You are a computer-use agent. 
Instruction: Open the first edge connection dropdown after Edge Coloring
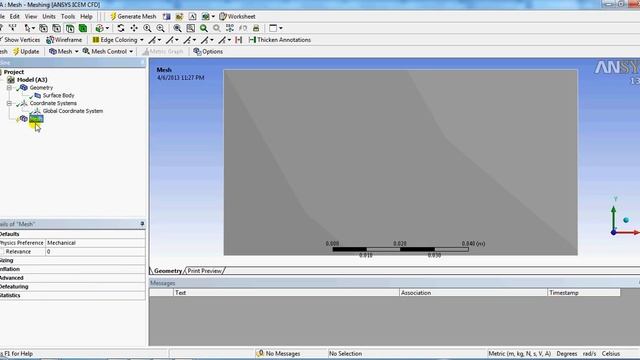[159, 40]
